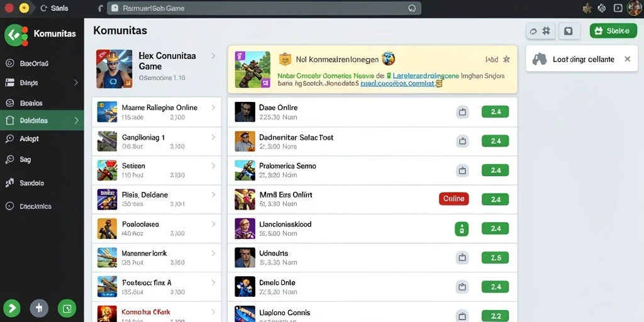Click the 2.2 button in Llaplono Connis row
This screenshot has height=322, width=644.
point(495,316)
